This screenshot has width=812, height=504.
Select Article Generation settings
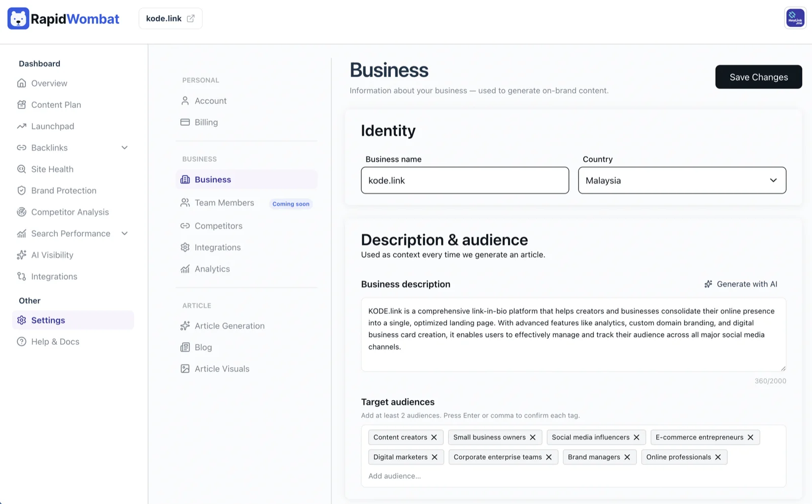coord(230,326)
